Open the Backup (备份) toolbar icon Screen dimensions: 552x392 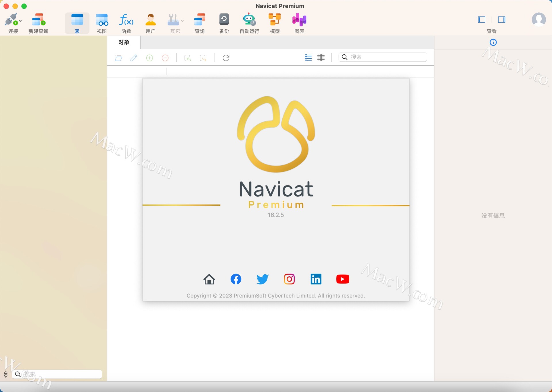pyautogui.click(x=224, y=23)
